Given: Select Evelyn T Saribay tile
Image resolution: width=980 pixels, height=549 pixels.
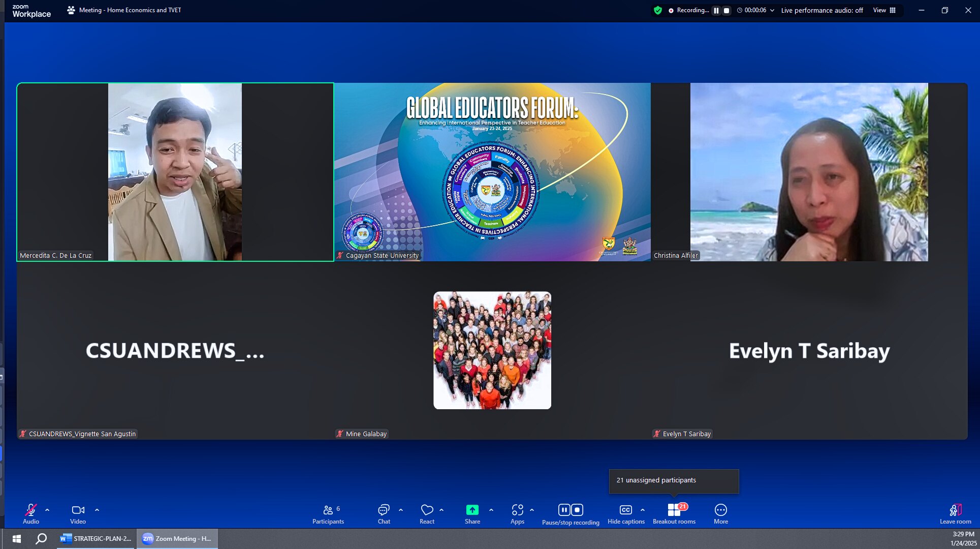Looking at the screenshot, I should (809, 351).
